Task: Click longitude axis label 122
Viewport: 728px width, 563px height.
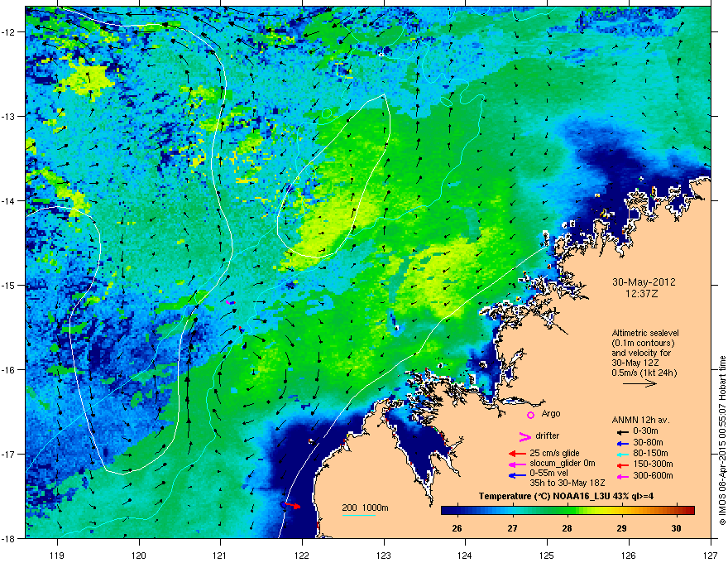Action: [302, 555]
